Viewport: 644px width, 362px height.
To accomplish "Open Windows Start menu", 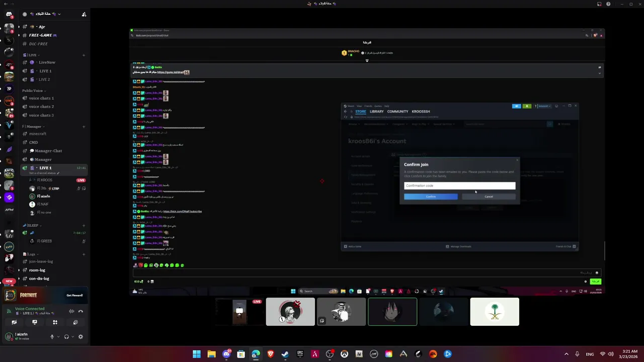I will pyautogui.click(x=197, y=354).
